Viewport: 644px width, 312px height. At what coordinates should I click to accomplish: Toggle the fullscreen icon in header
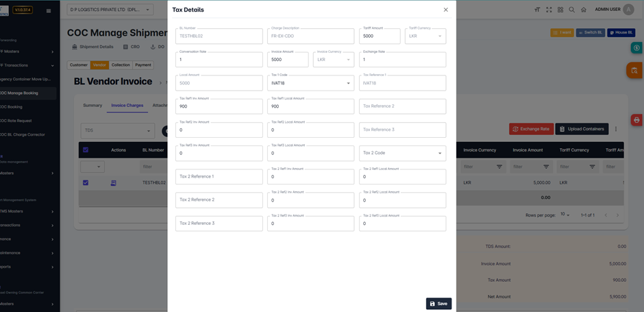[549, 10]
